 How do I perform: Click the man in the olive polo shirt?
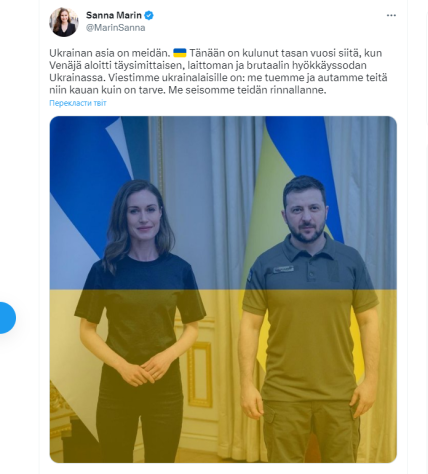309,318
